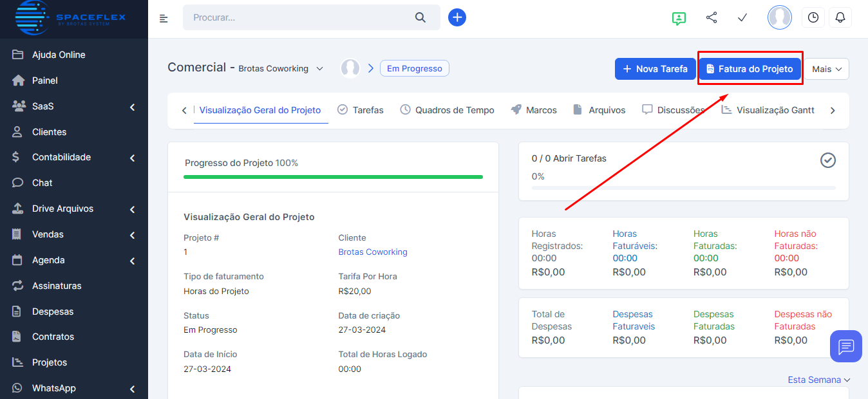Click the green chat support icon
The height and width of the screenshot is (399, 868).
click(678, 18)
